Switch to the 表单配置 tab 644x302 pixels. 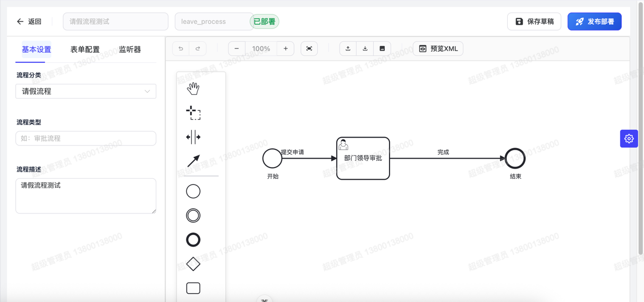85,50
